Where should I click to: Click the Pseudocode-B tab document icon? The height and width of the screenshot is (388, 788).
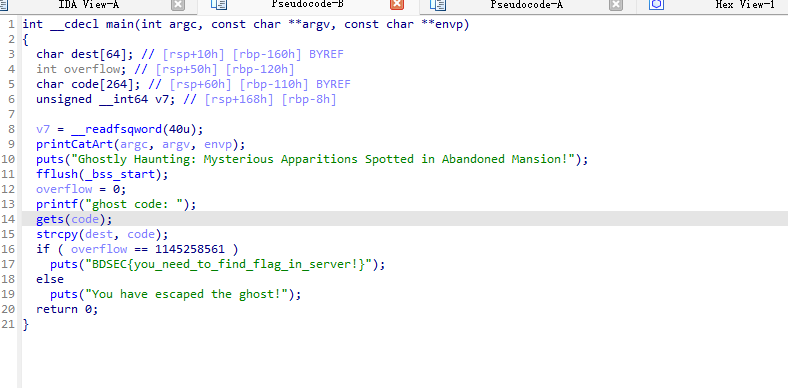point(219,5)
